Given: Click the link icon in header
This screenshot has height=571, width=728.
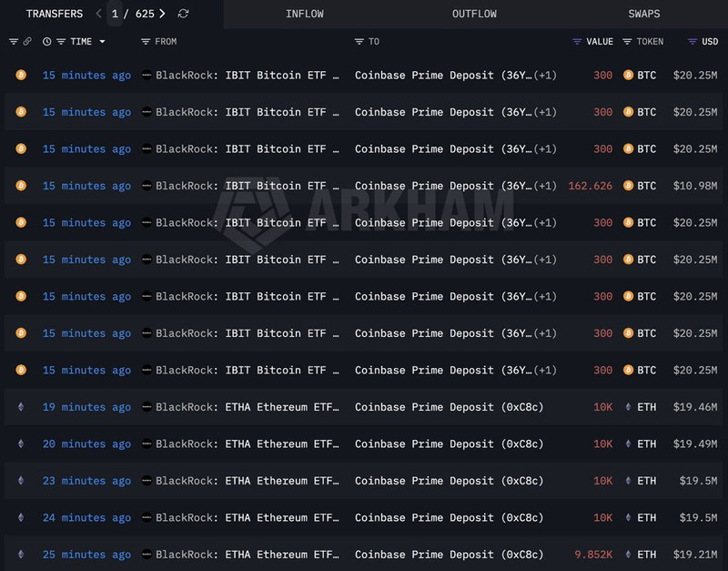Looking at the screenshot, I should tap(27, 42).
